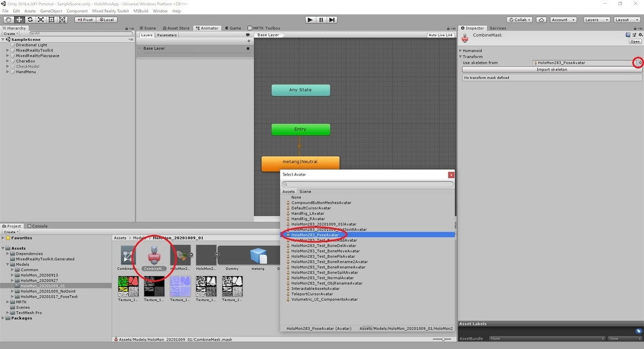Switch to the Parameters tab
This screenshot has height=349, width=644.
coord(167,35)
